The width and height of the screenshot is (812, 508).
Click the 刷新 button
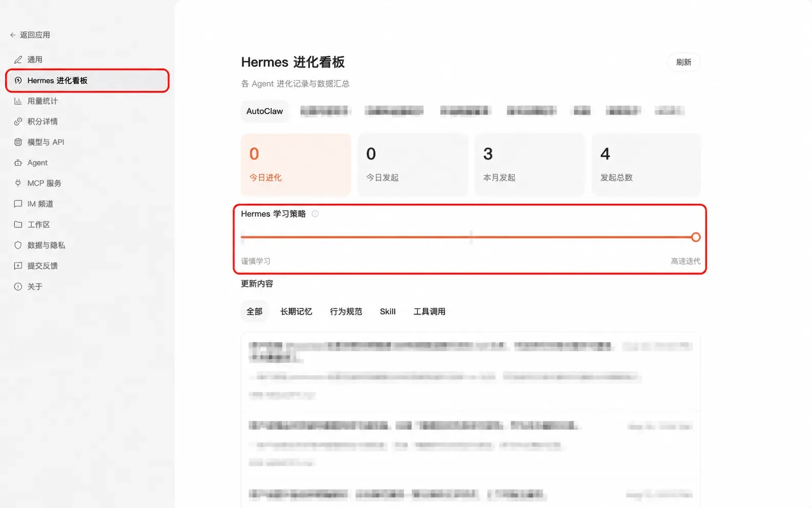(683, 62)
